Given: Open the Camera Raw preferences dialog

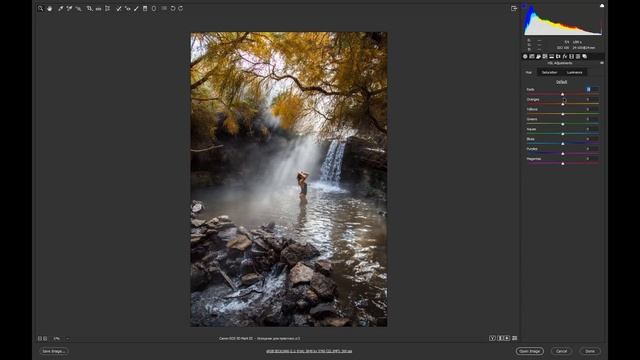Looking at the screenshot, I should pos(164,8).
